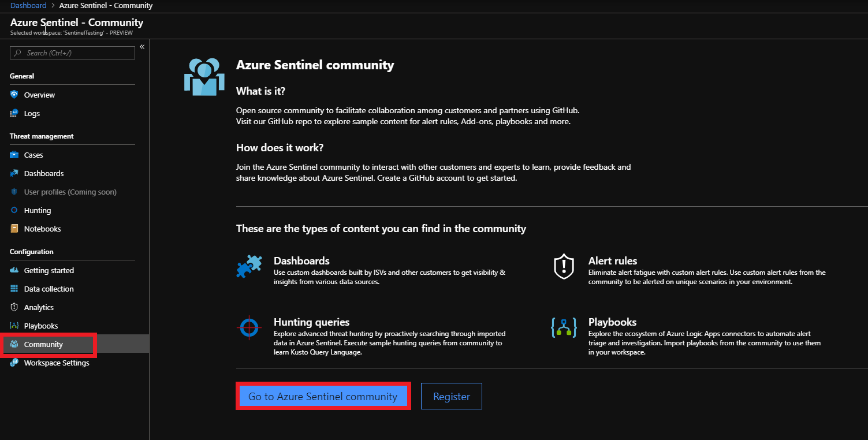Click the search magnifier icon
868x440 pixels.
point(17,53)
